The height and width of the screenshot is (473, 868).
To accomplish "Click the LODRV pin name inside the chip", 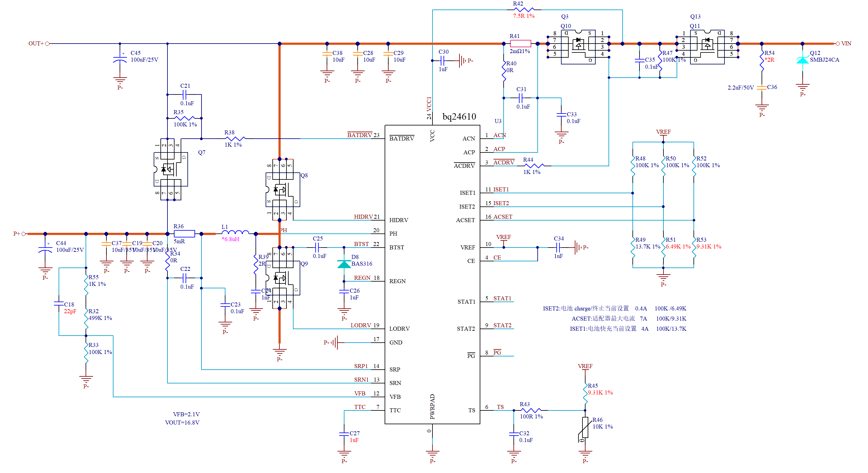I will pos(399,329).
